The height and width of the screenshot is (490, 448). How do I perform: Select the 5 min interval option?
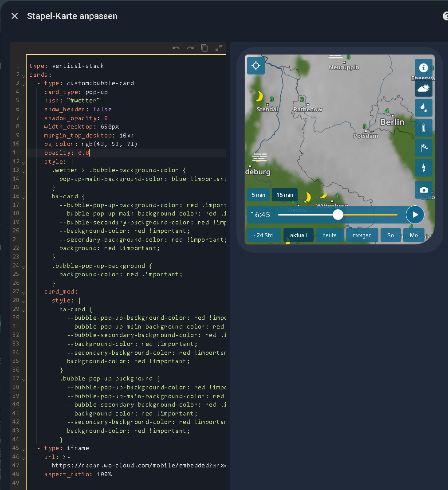[x=258, y=195]
